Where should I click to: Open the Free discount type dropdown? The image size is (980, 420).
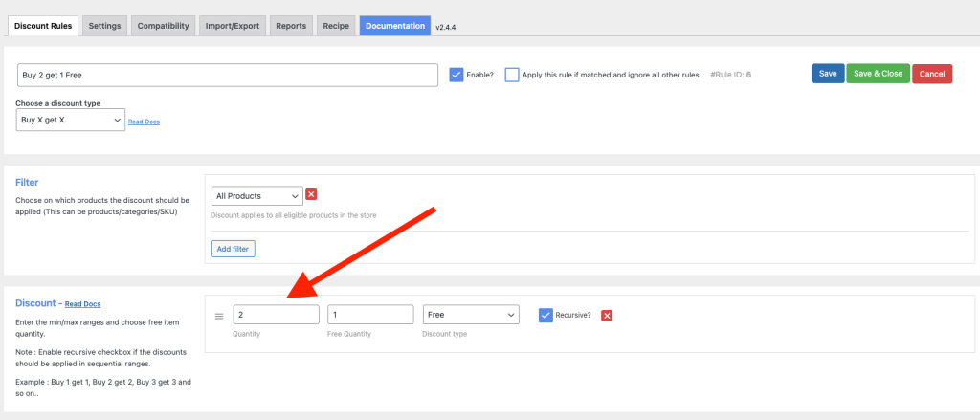pyautogui.click(x=471, y=315)
